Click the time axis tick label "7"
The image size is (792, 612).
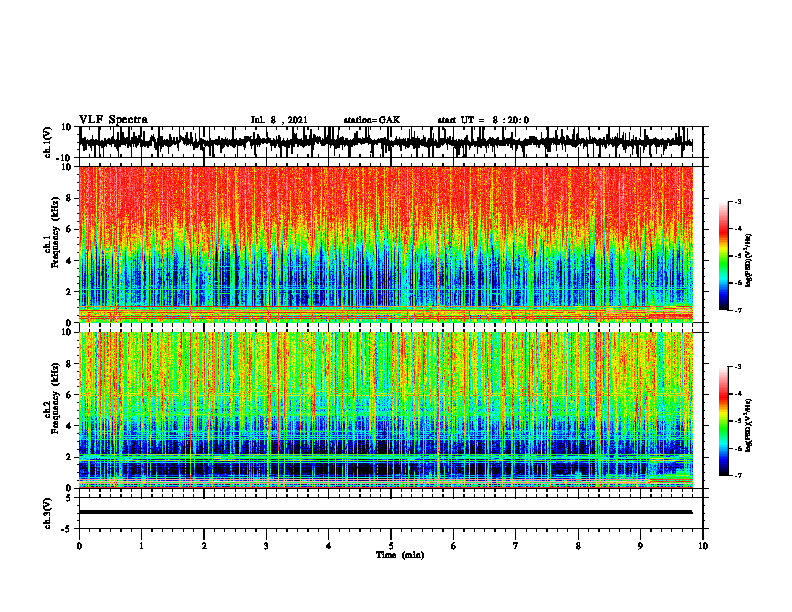tap(516, 546)
